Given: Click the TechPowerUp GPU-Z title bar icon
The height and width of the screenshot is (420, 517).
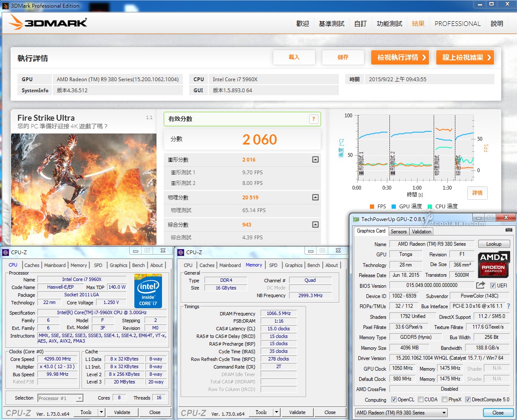Looking at the screenshot, I should 356,219.
